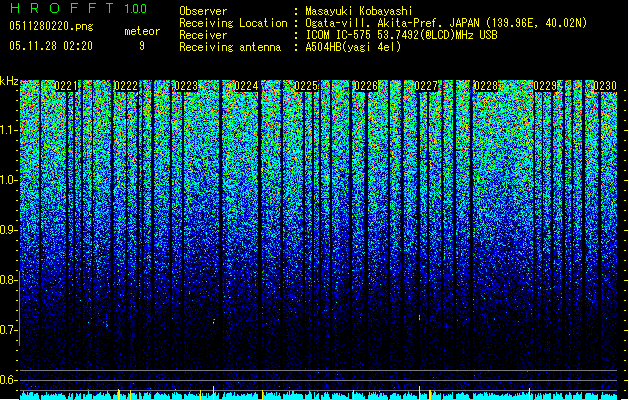Click the HROFFT 1.0.0 title text

click(78, 8)
